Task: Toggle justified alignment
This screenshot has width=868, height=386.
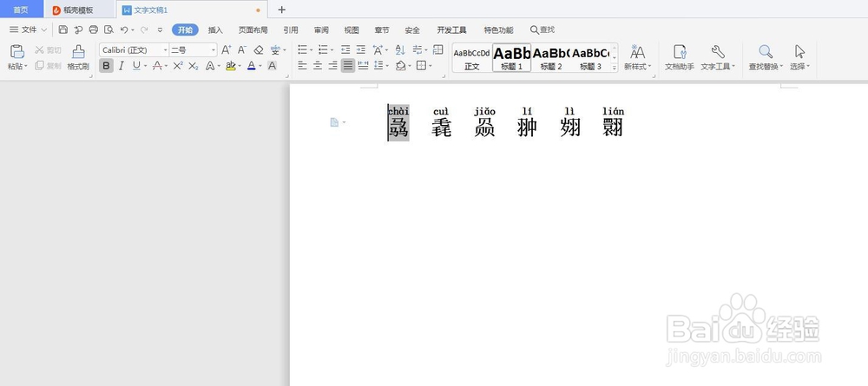Action: click(348, 66)
